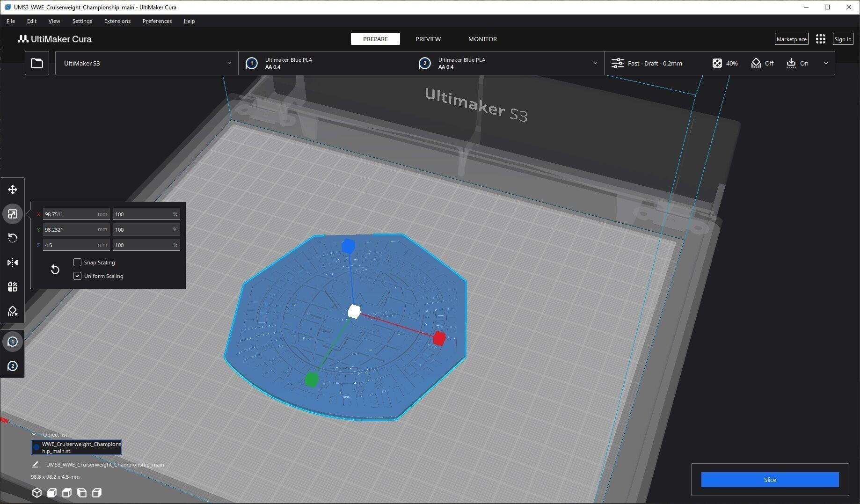Open the Help menu
The height and width of the screenshot is (504, 860).
pos(189,21)
